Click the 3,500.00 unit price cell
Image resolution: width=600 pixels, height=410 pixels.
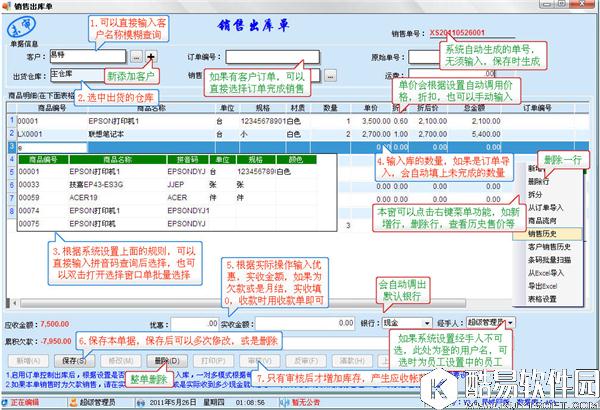click(x=371, y=121)
